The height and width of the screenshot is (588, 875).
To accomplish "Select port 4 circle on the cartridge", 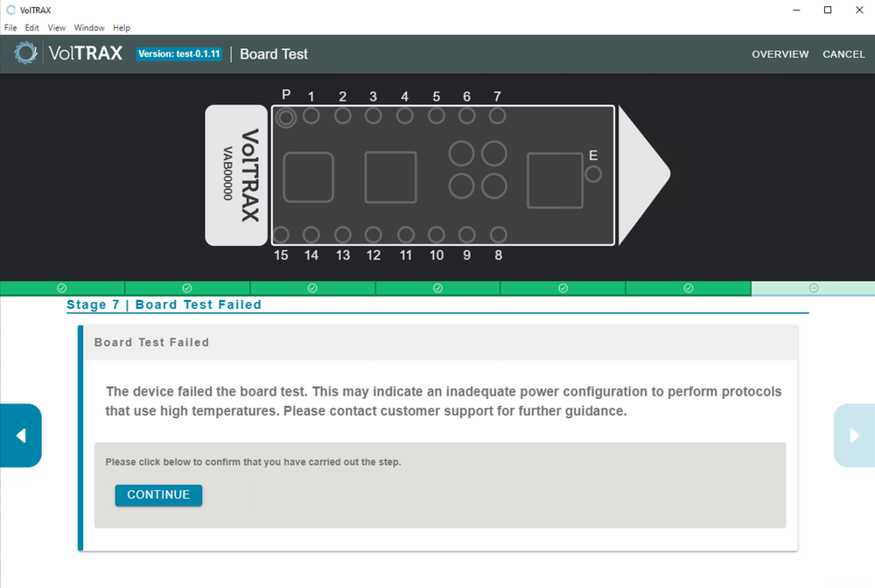I will click(404, 116).
